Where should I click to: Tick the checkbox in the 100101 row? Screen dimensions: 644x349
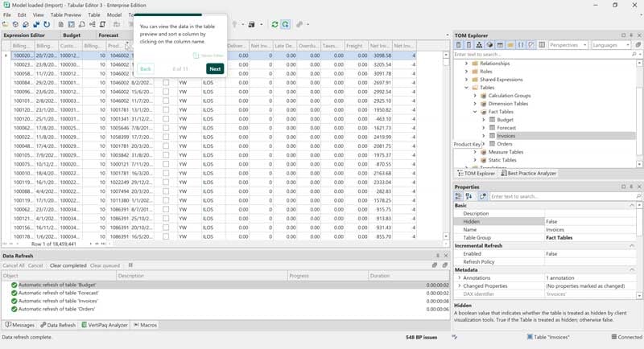pyautogui.click(x=166, y=101)
